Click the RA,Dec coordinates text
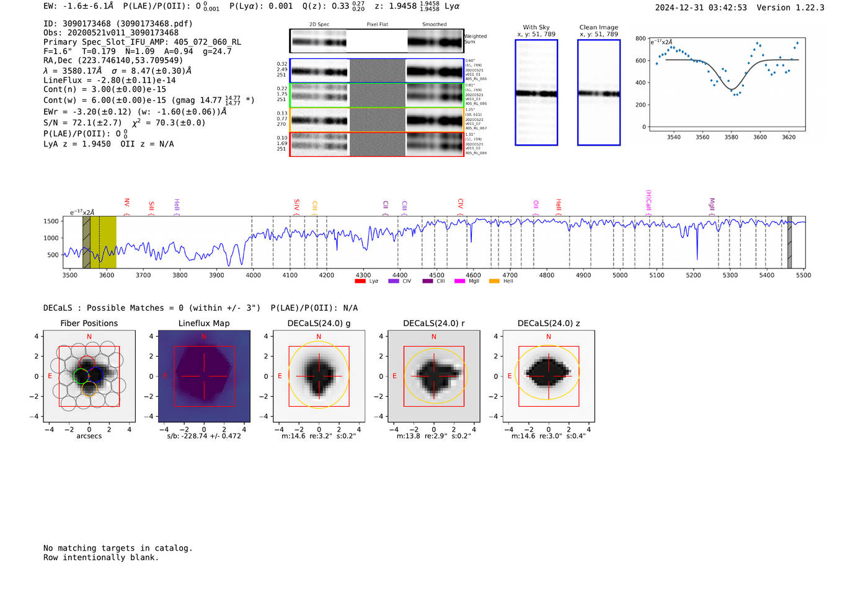The height and width of the screenshot is (591, 868). click(x=113, y=60)
